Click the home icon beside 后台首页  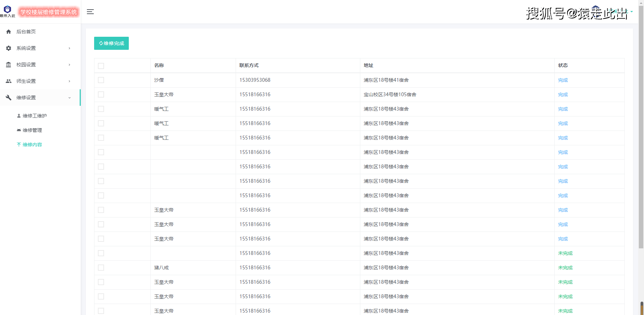[9, 32]
